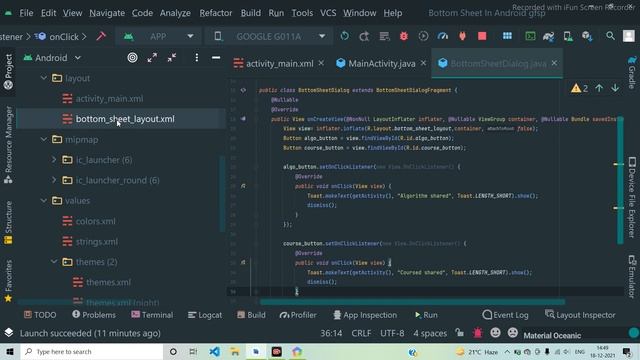Open the Logcat tool window
The image size is (640, 360).
pyautogui.click(x=204, y=315)
